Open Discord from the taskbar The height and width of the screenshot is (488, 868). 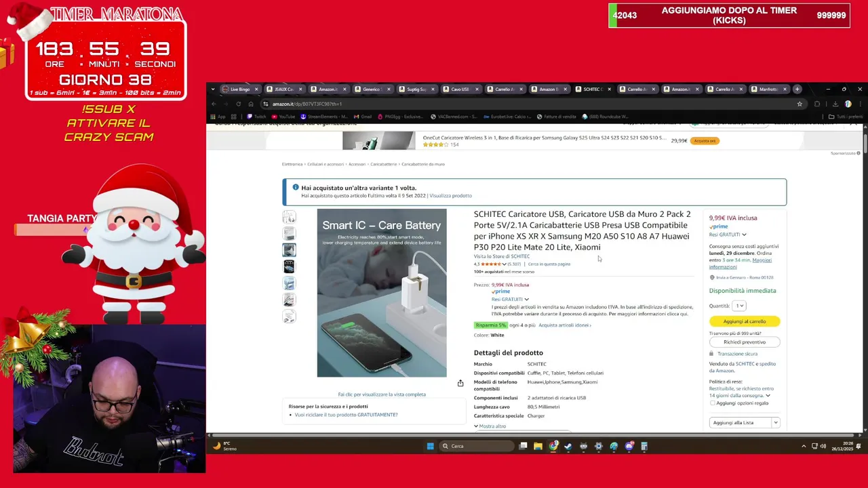[629, 446]
